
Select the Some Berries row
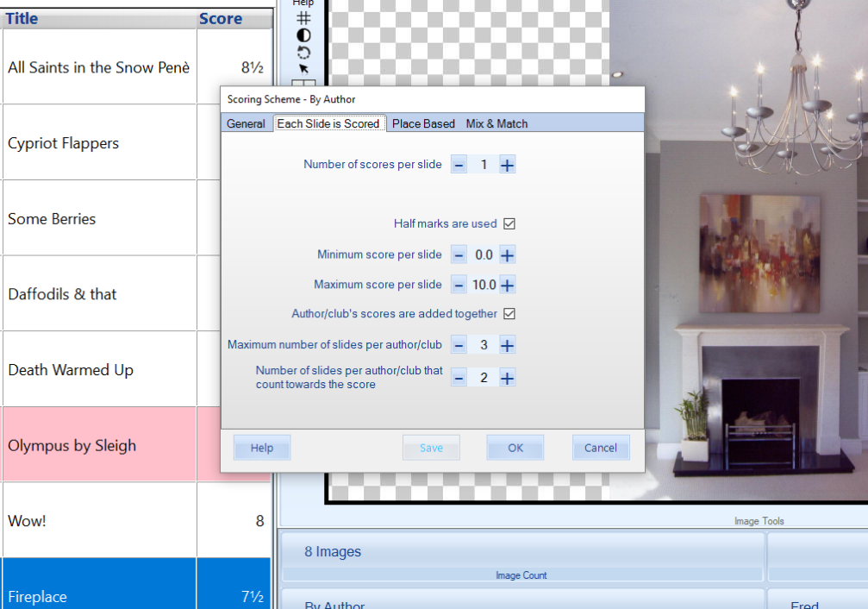point(110,218)
